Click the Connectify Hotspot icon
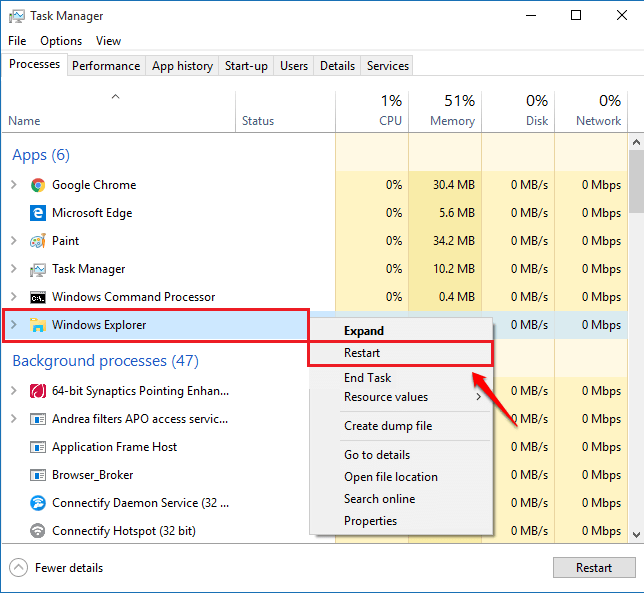This screenshot has height=593, width=644. click(38, 531)
